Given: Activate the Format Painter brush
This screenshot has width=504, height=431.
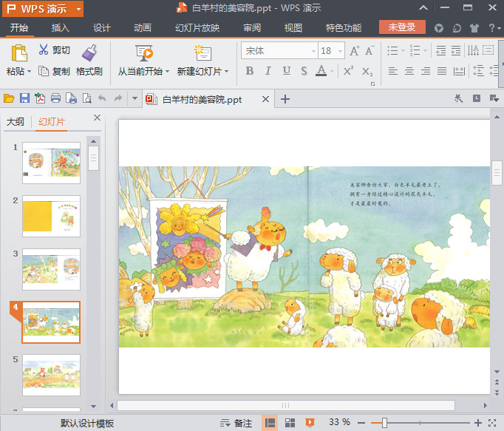Looking at the screenshot, I should [x=89, y=52].
